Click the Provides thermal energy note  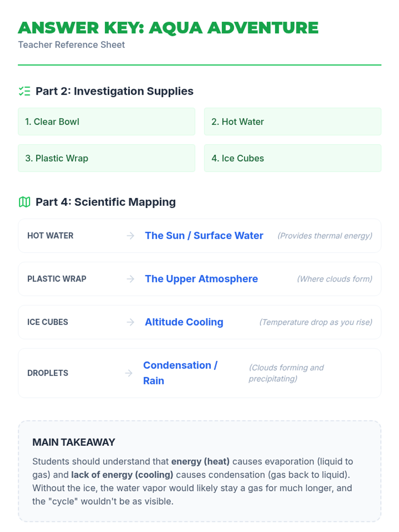tap(325, 236)
